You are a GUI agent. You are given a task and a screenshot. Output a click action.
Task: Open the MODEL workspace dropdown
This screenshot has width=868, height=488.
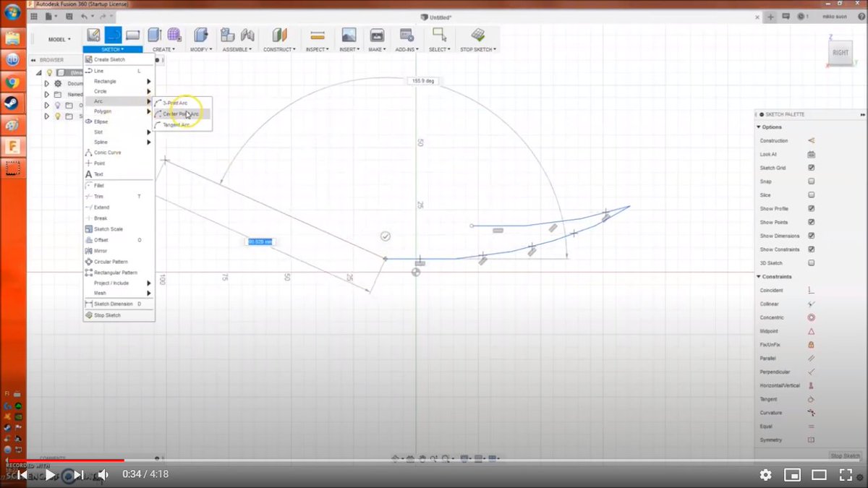point(59,39)
